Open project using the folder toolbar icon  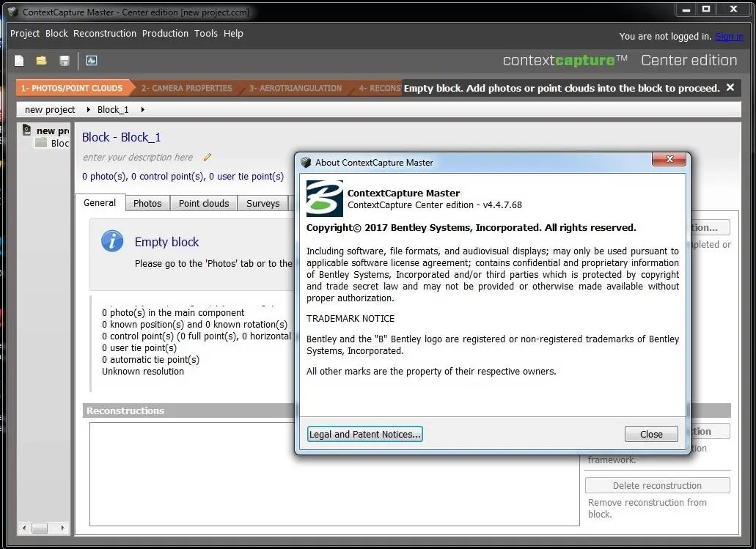42,61
